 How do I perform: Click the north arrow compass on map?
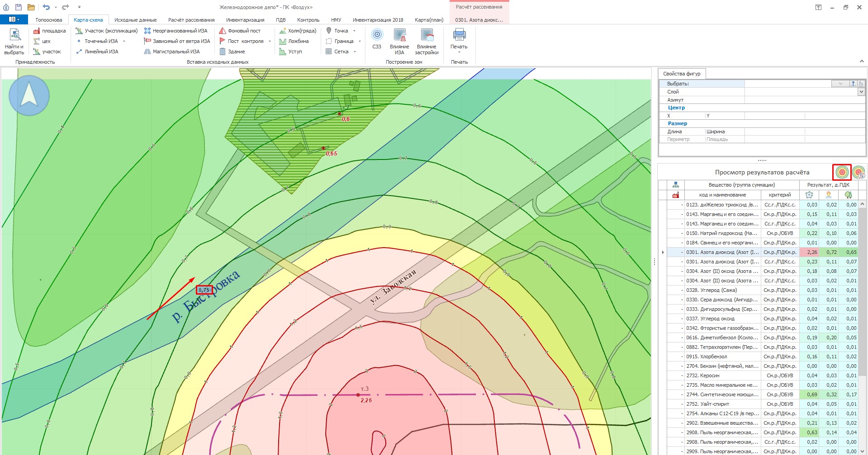click(29, 95)
